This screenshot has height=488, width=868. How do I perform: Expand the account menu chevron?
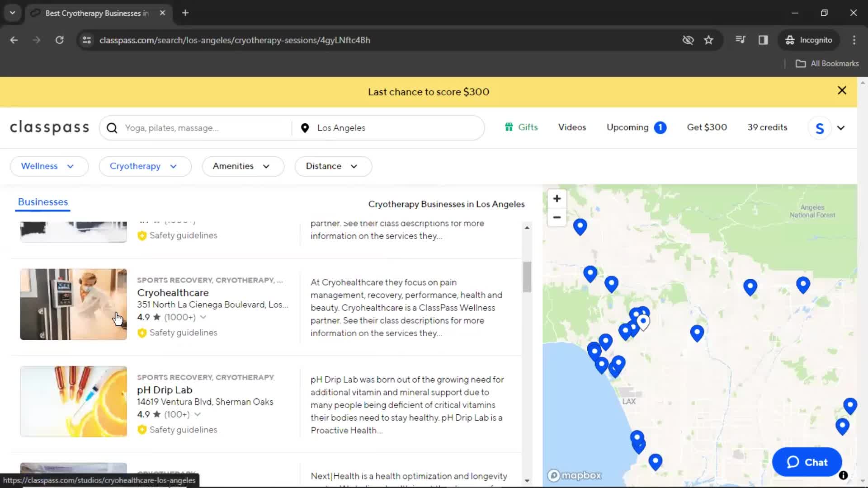[841, 128]
